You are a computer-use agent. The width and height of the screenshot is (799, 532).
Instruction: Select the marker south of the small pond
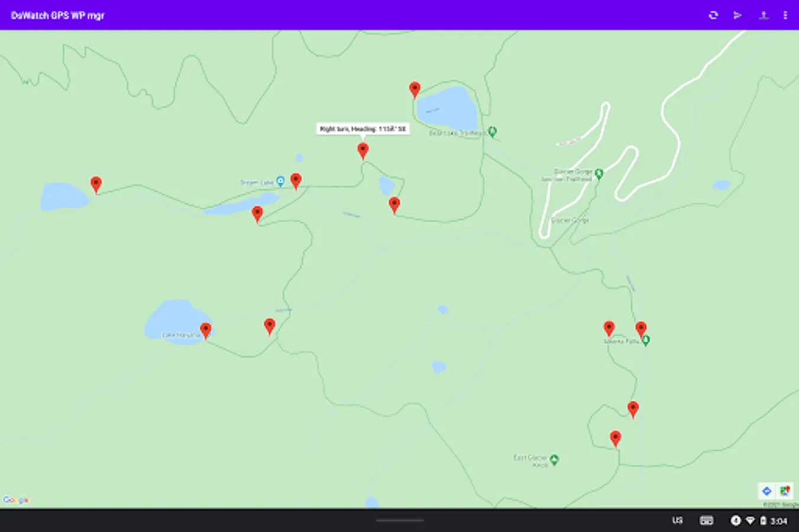pos(394,205)
